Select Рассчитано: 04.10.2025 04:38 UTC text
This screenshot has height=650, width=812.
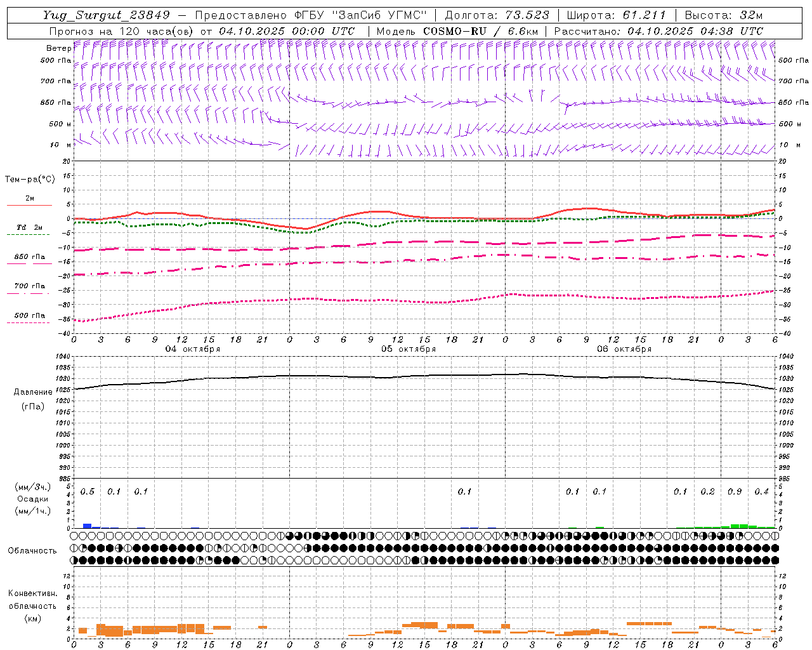pyautogui.click(x=658, y=30)
